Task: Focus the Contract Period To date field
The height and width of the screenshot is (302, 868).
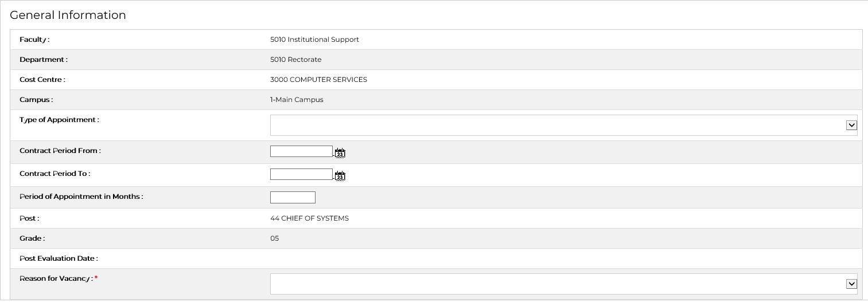Action: (x=301, y=174)
